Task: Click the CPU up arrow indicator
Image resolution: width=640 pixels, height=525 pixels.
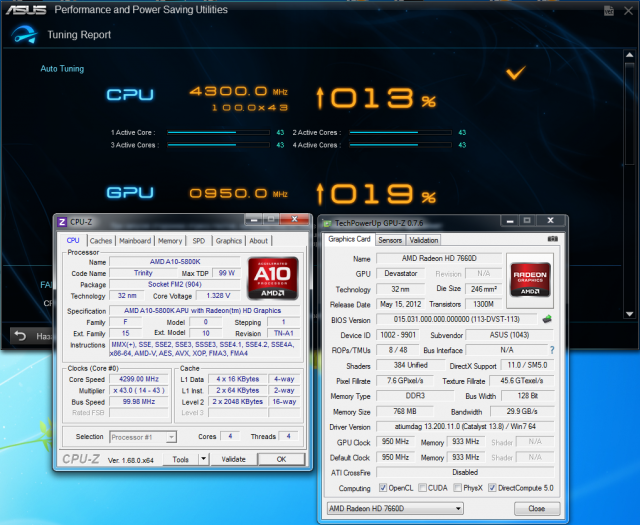Action: (x=320, y=99)
